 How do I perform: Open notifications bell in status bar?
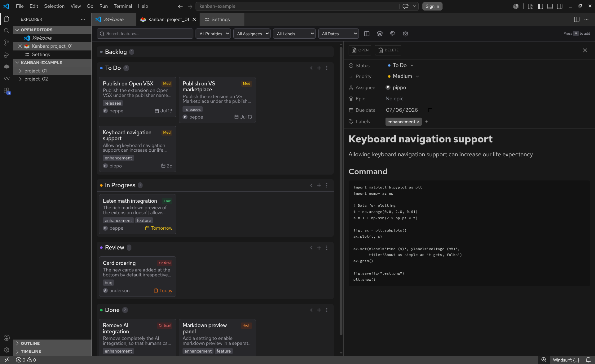coord(588,360)
